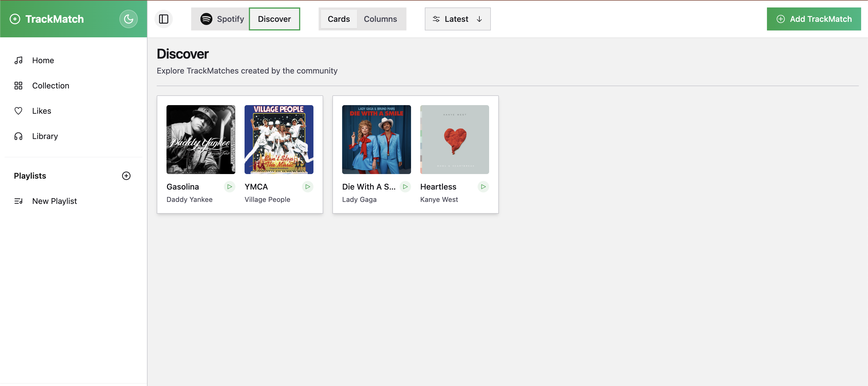Open Collection from the sidebar

(x=73, y=86)
